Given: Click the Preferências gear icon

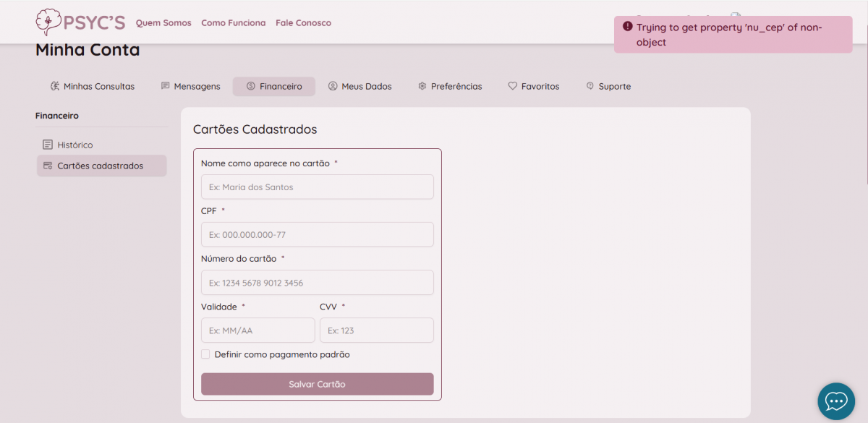Looking at the screenshot, I should [422, 86].
